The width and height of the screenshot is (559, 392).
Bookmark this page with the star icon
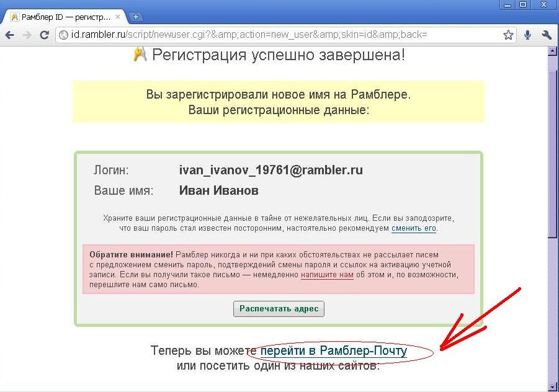click(508, 35)
